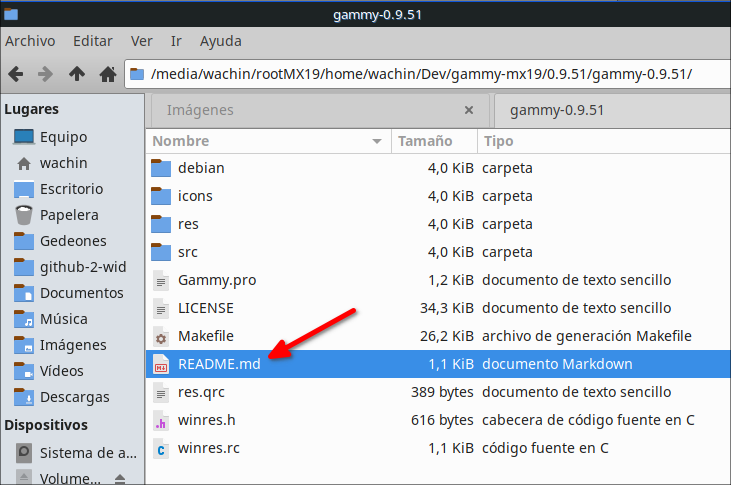Click the Makefile file name
731x485 pixels.
206,336
